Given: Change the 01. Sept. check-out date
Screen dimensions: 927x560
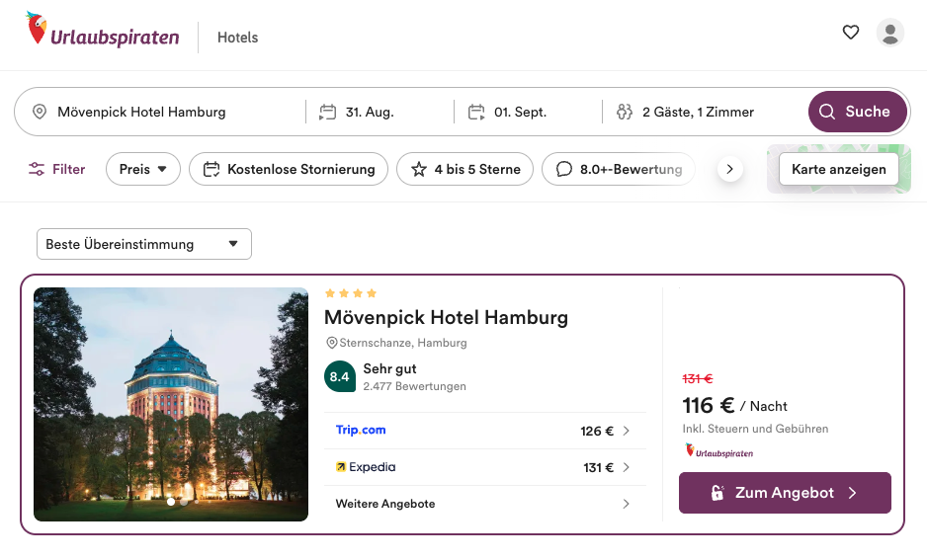Looking at the screenshot, I should (x=529, y=112).
